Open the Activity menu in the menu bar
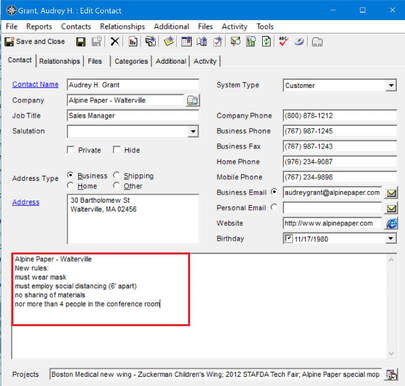Image resolution: width=405 pixels, height=386 pixels. (x=234, y=27)
